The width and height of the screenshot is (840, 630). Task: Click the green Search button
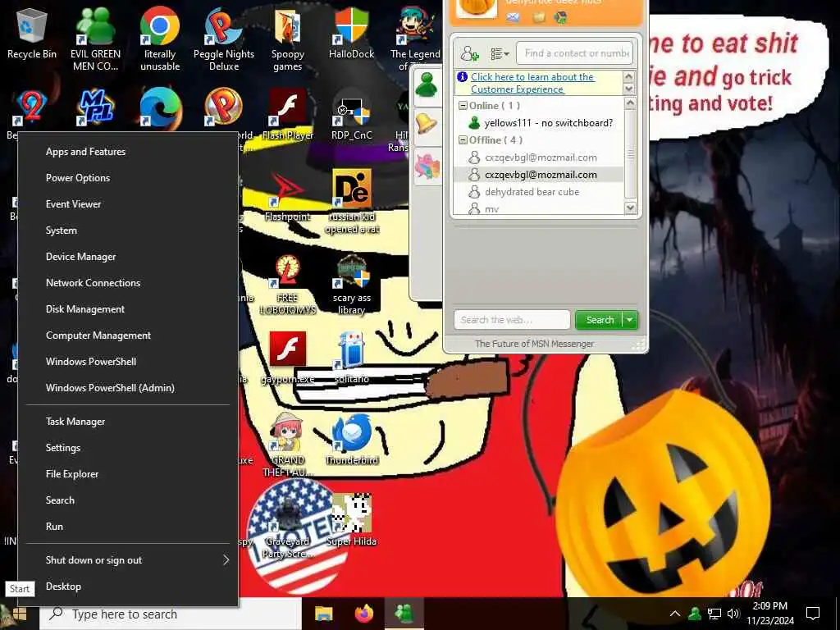pyautogui.click(x=599, y=320)
